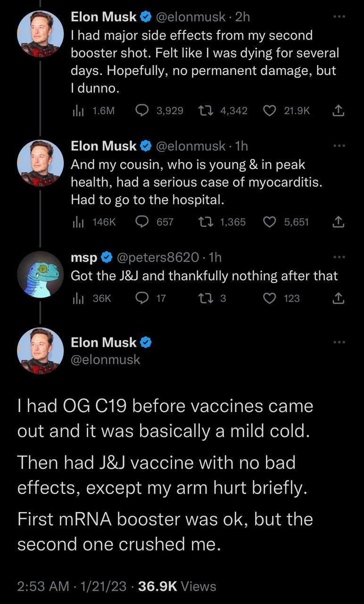Image resolution: width=364 pixels, height=604 pixels.
Task: Like the tweet with 21.9K likes
Action: [270, 110]
